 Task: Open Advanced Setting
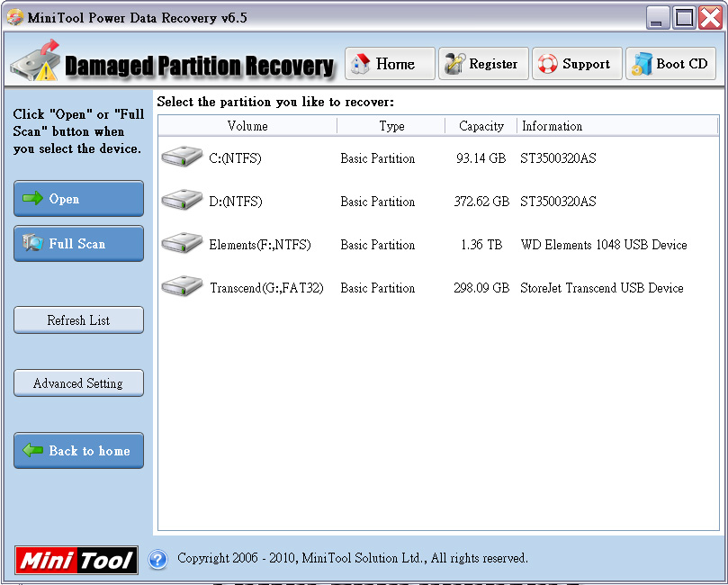(x=78, y=382)
